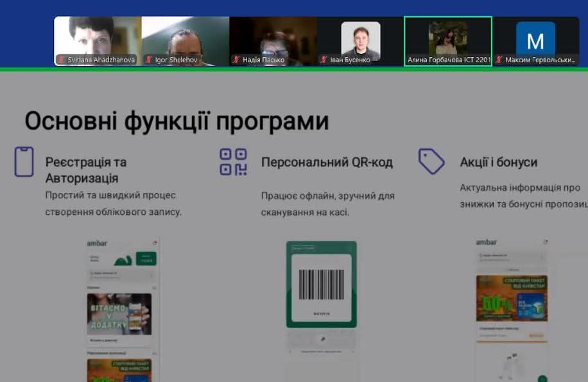Click the 'Акції і бонуси' heading
The width and height of the screenshot is (588, 382).
[x=499, y=162]
